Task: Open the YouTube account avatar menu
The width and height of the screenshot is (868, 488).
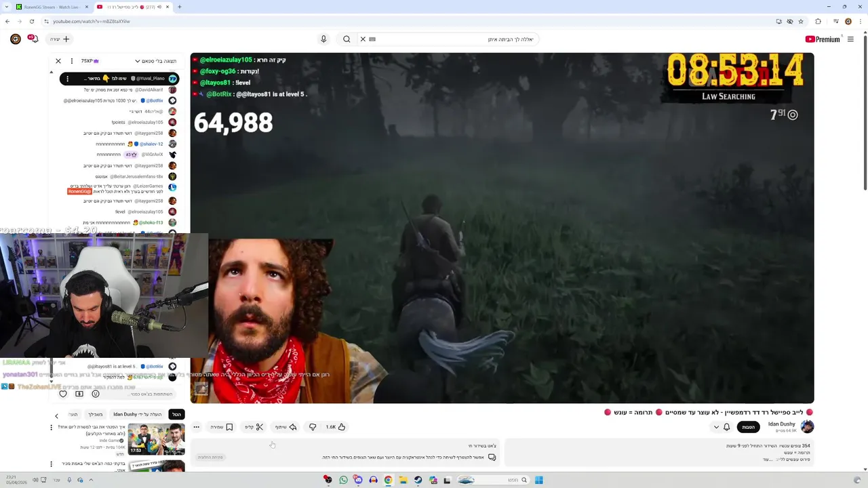Action: coord(16,39)
